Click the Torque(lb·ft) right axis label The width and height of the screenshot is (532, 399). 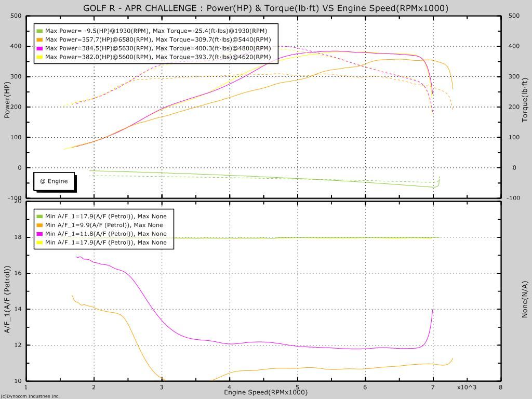(525, 100)
